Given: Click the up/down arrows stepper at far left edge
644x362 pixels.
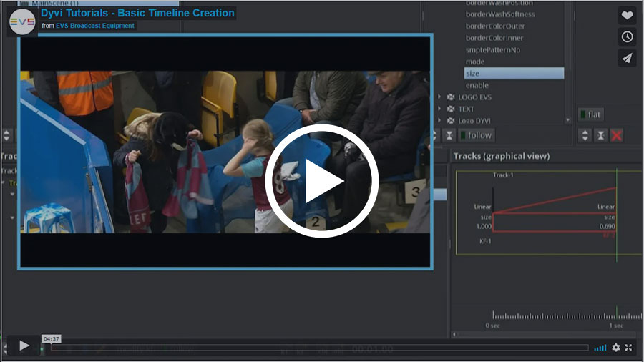Looking at the screenshot, I should click(6, 135).
